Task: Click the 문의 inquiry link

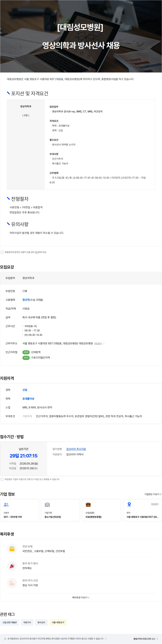Action: coord(37,252)
